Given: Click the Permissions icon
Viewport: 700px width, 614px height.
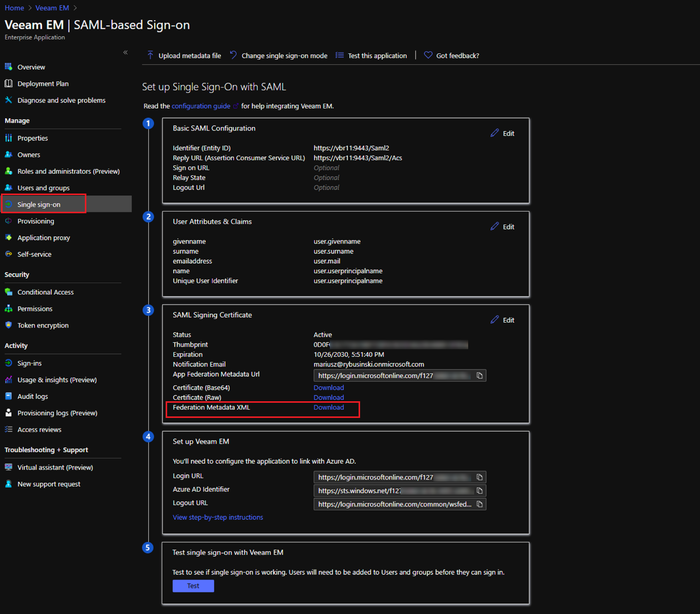Looking at the screenshot, I should [9, 309].
